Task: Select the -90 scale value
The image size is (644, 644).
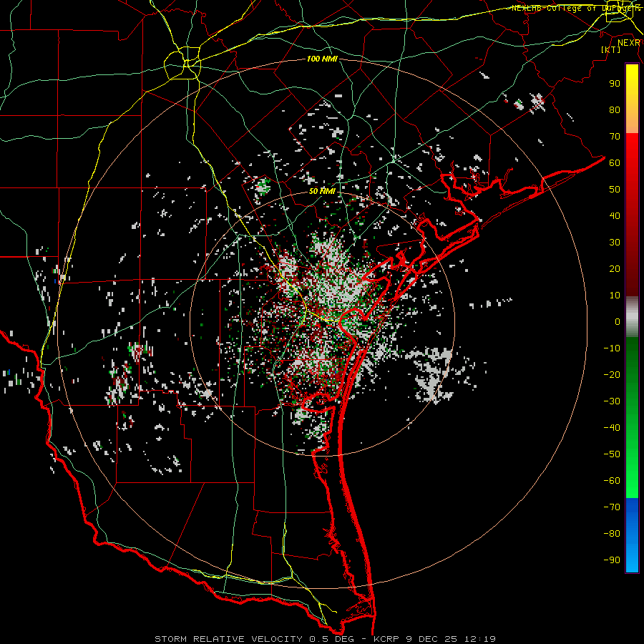Action: coord(612,560)
